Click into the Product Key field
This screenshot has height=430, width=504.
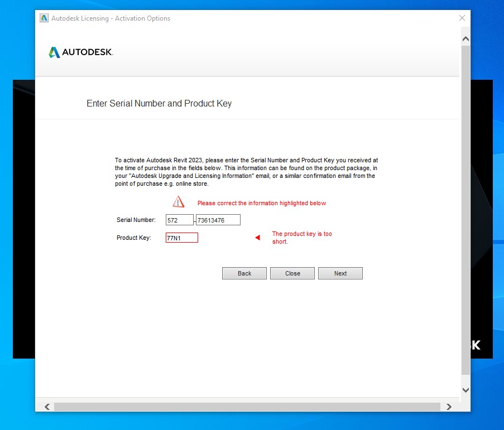point(181,238)
